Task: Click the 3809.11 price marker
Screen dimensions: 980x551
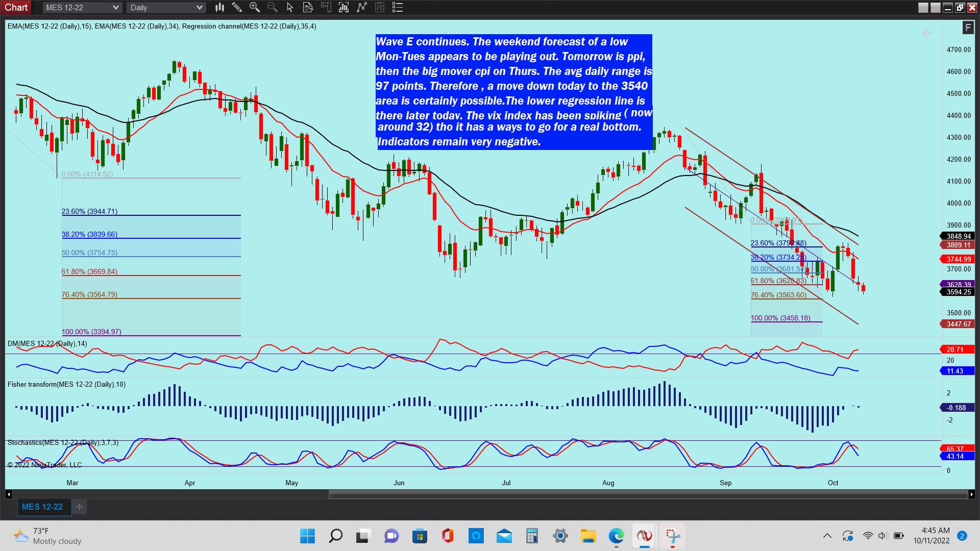Action: click(958, 245)
